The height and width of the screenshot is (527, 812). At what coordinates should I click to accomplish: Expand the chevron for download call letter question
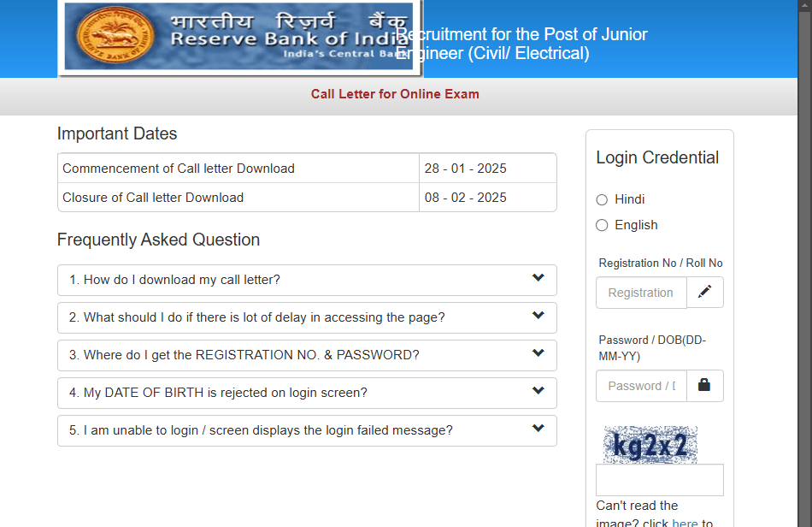point(538,278)
